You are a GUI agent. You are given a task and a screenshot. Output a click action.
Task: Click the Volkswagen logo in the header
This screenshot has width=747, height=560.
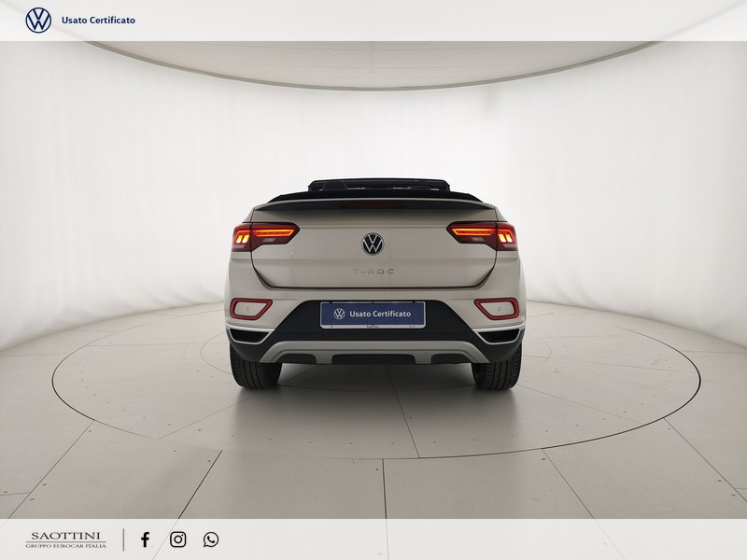click(x=38, y=20)
